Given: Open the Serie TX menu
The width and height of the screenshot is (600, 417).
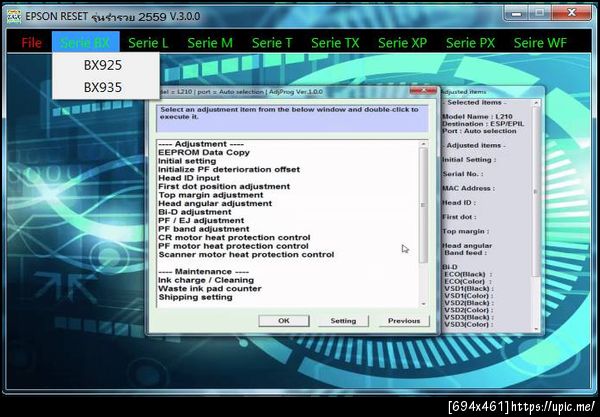Looking at the screenshot, I should (335, 42).
